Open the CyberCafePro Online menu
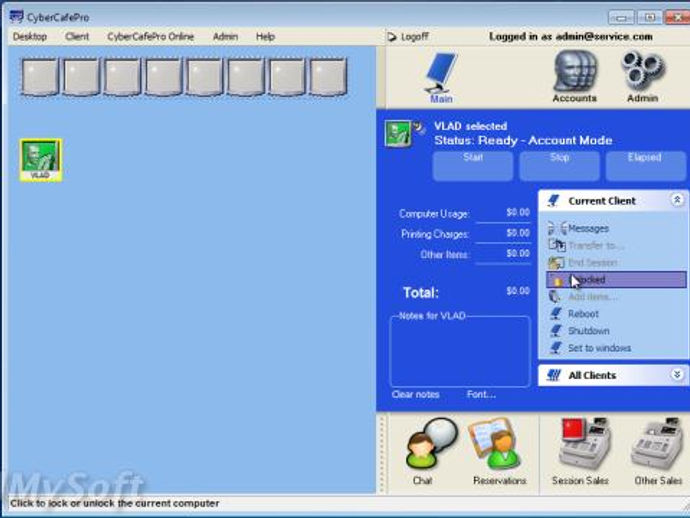This screenshot has width=690, height=518. coord(150,37)
